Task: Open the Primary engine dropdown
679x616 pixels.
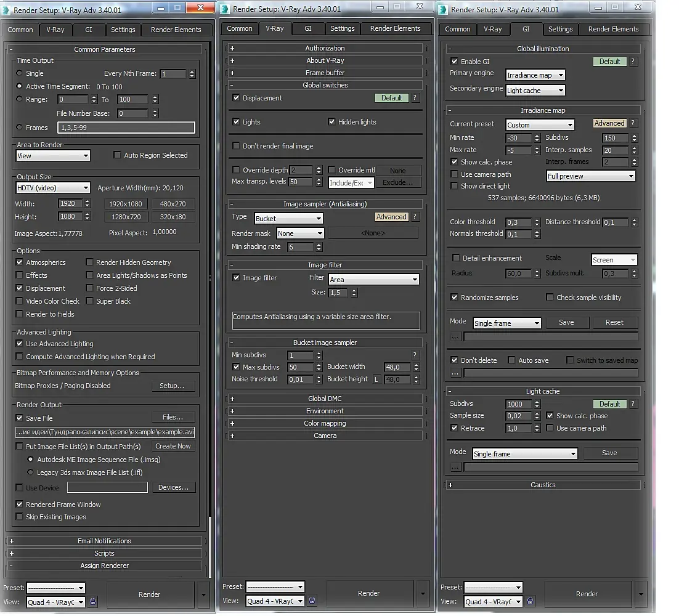Action: click(535, 75)
